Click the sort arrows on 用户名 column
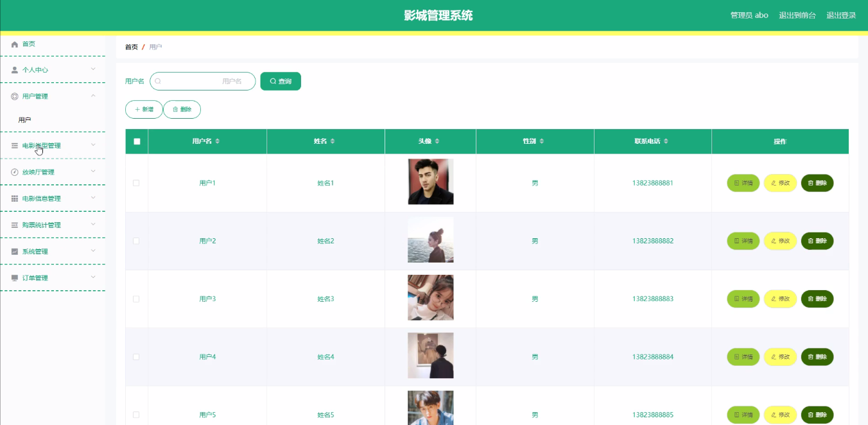The width and height of the screenshot is (868, 425). coord(218,141)
